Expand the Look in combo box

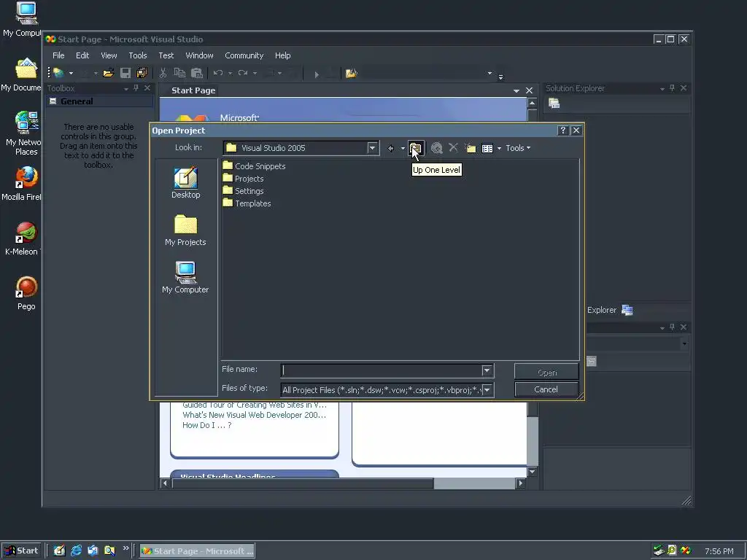[373, 148]
